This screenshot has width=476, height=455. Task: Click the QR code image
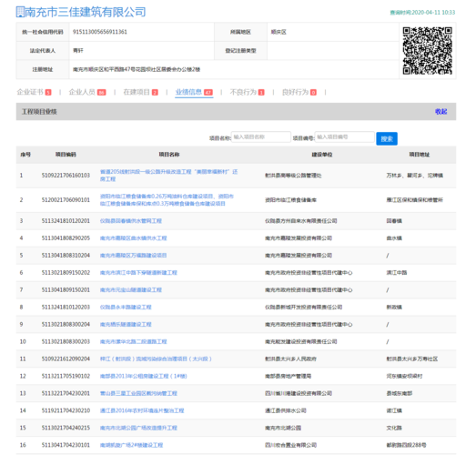(427, 51)
